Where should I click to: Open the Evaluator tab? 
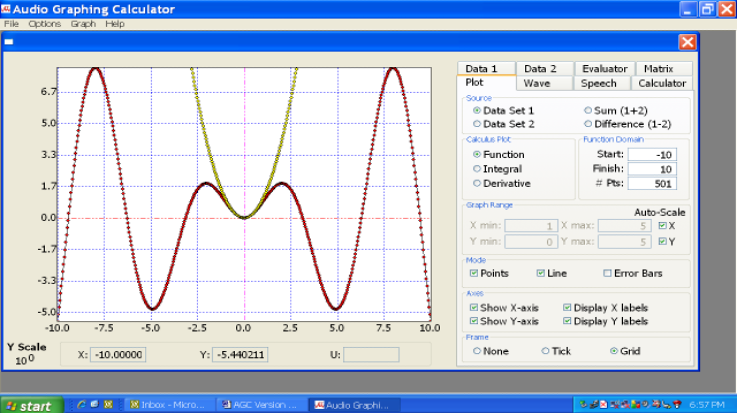tap(604, 69)
